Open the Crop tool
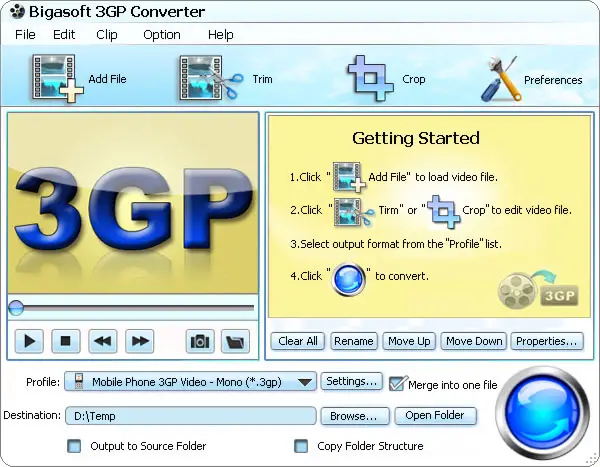Image resolution: width=600 pixels, height=467 pixels. pyautogui.click(x=370, y=78)
